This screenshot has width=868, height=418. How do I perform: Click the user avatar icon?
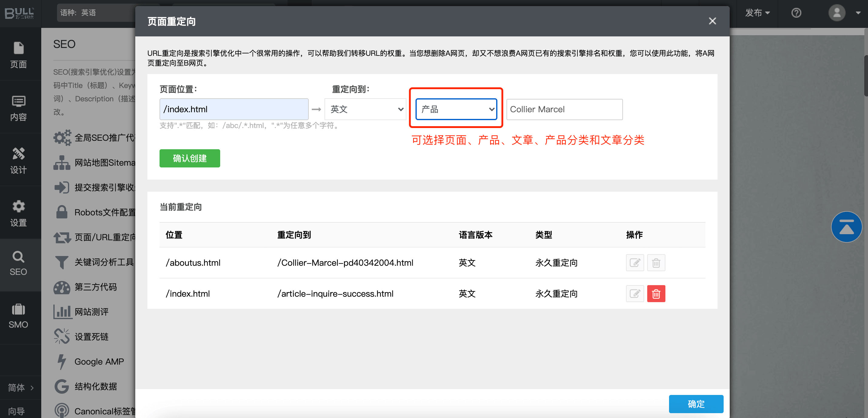tap(837, 13)
